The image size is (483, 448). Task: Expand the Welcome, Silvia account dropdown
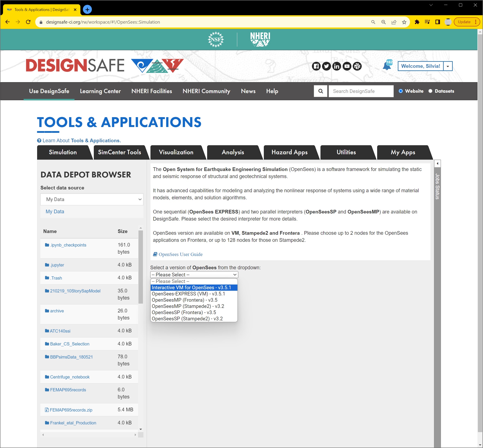coord(448,66)
